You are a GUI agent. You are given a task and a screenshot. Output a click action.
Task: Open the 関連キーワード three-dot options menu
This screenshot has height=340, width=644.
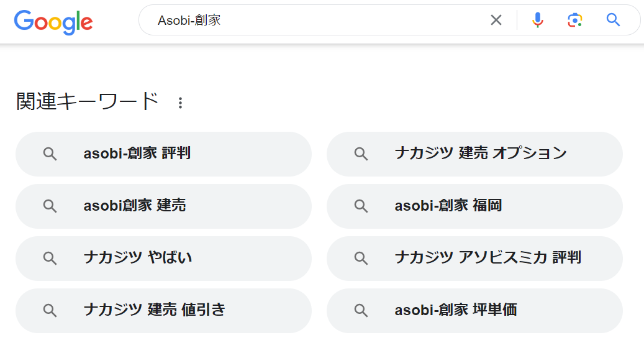(x=180, y=103)
